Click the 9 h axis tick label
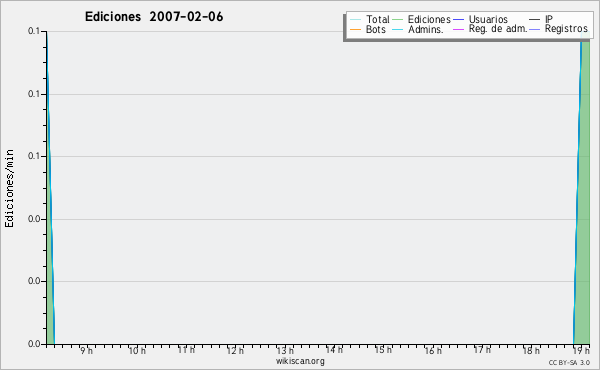This screenshot has width=600, height=370. click(86, 350)
